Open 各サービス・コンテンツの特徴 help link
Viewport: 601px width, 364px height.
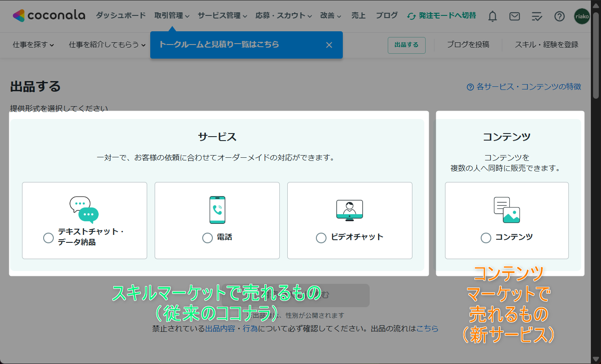click(x=524, y=87)
